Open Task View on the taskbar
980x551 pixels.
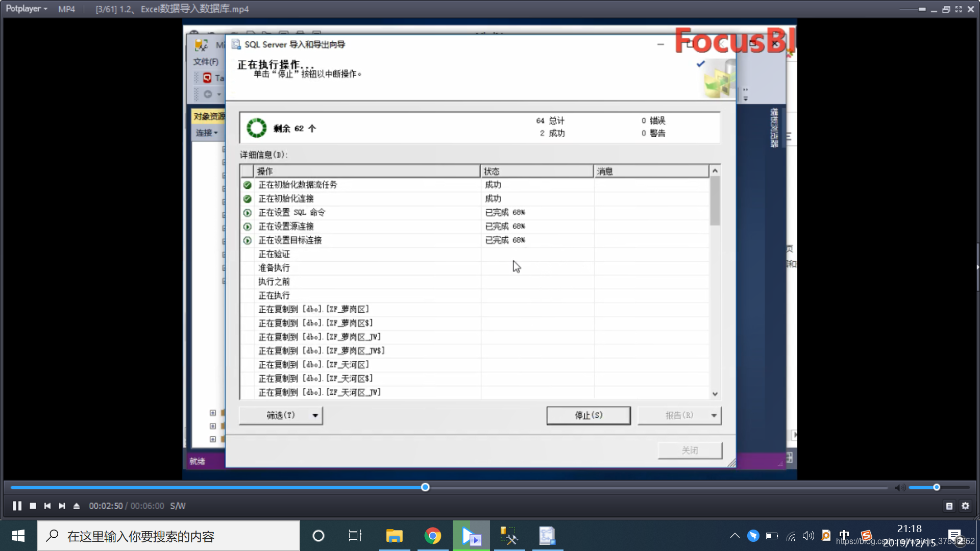pos(355,536)
